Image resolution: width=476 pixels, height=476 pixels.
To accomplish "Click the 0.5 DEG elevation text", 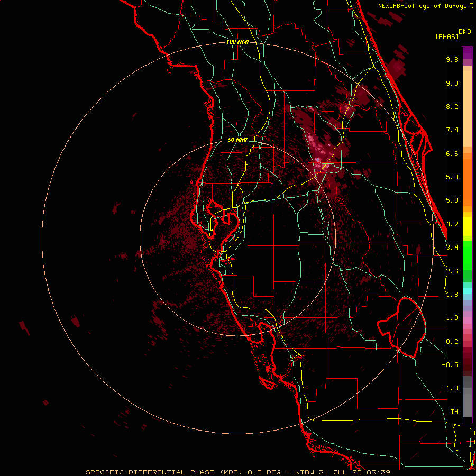I will (x=265, y=472).
